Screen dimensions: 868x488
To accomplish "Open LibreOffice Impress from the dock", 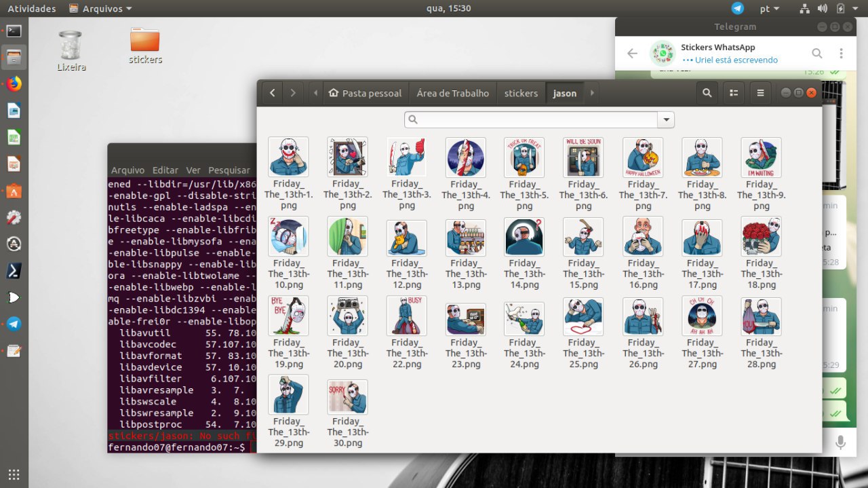I will click(x=14, y=164).
